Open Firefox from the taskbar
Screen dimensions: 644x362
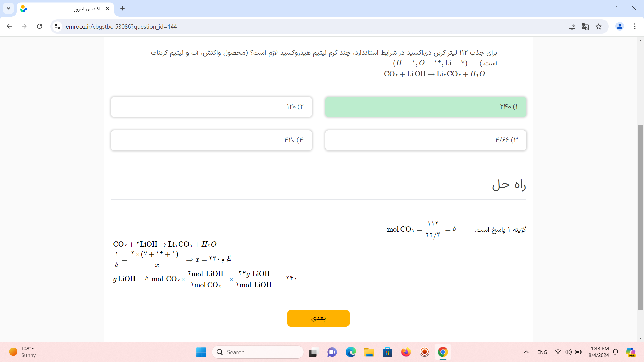(x=406, y=352)
